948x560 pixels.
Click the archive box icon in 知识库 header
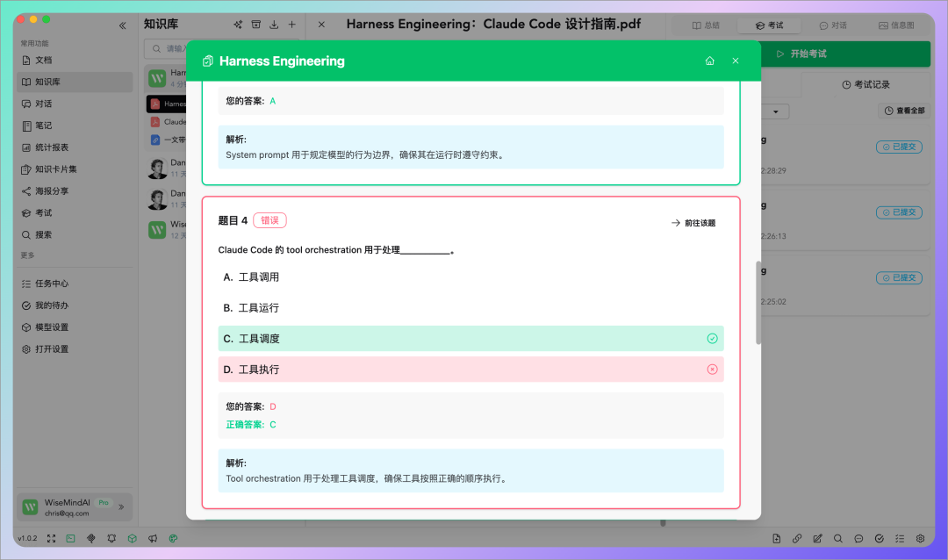point(255,25)
